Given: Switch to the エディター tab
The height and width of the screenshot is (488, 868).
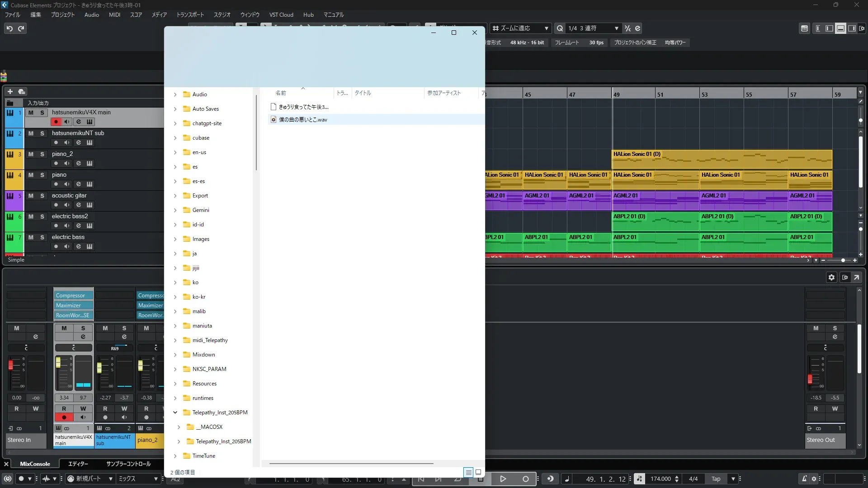Looking at the screenshot, I should click(78, 464).
